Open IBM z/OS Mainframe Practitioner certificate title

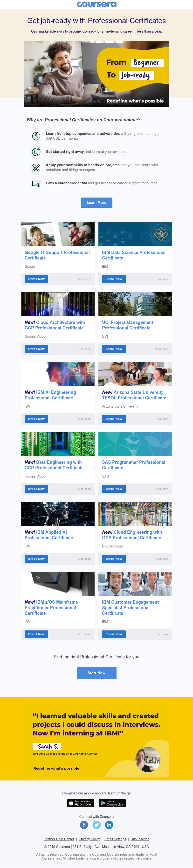(x=51, y=608)
